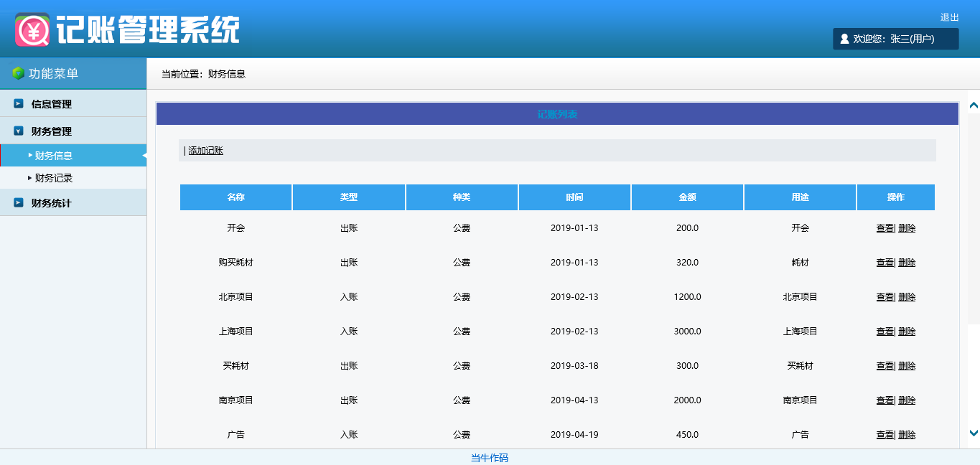Viewport: 980px width, 465px height.
Task: Delete the 开会 record
Action: pos(907,228)
